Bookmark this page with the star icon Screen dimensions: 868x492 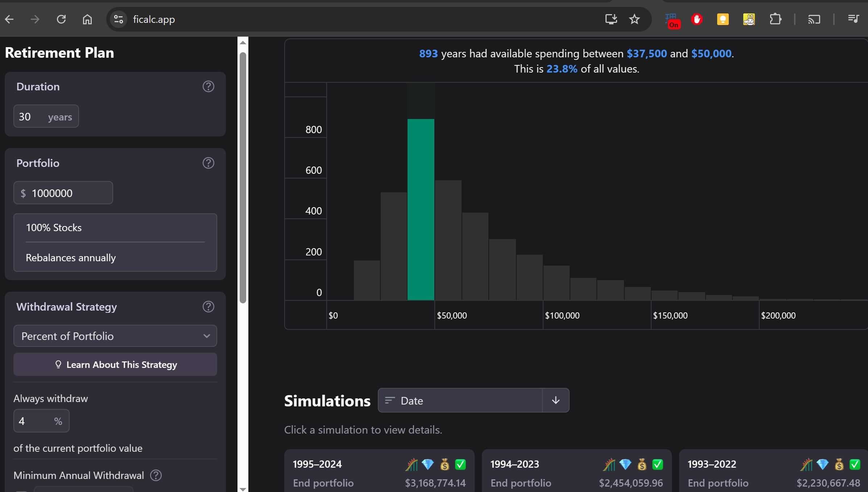(x=635, y=19)
